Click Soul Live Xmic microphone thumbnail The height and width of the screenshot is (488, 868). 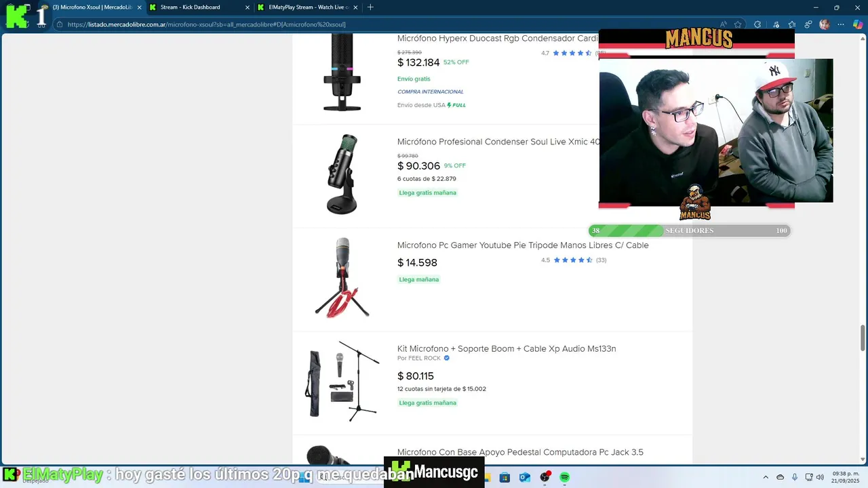(x=342, y=174)
